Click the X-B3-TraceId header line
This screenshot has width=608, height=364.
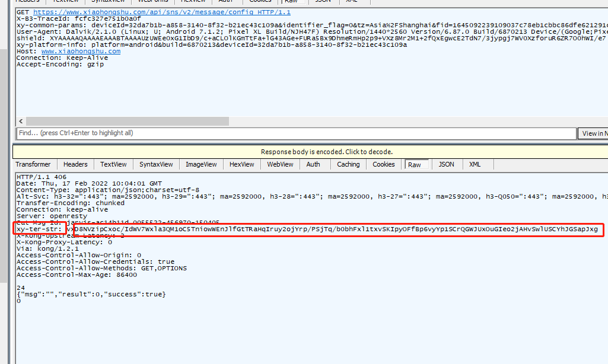coord(79,18)
